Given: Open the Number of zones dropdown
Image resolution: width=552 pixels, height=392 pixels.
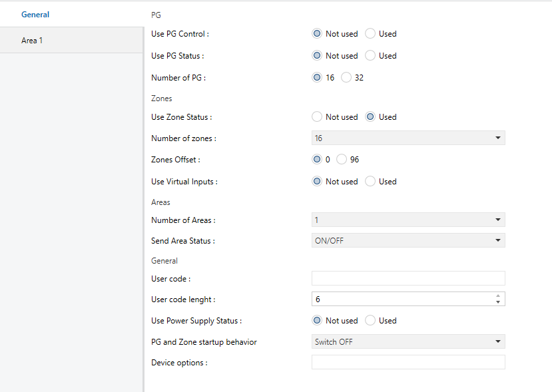Looking at the screenshot, I should point(408,138).
